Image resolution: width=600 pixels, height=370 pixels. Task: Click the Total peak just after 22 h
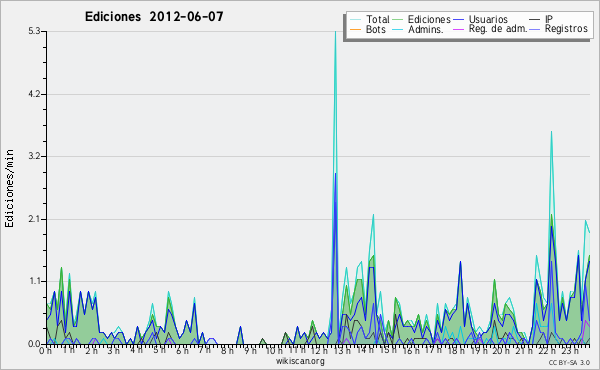tap(551, 132)
